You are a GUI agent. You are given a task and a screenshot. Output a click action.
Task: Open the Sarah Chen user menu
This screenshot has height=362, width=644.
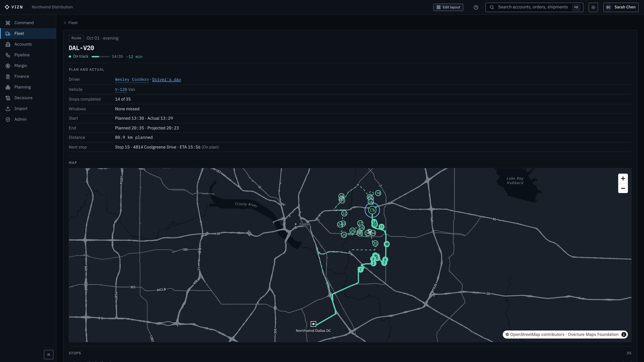pos(621,7)
